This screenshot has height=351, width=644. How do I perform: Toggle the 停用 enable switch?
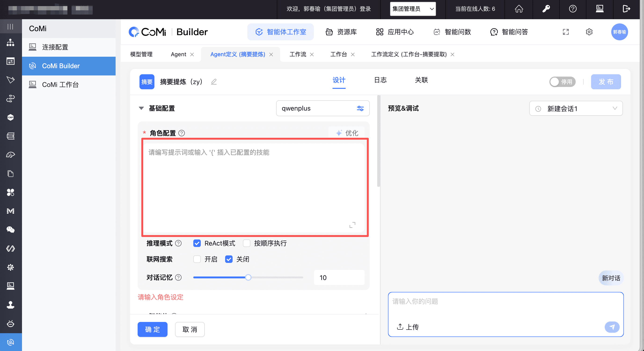click(562, 82)
